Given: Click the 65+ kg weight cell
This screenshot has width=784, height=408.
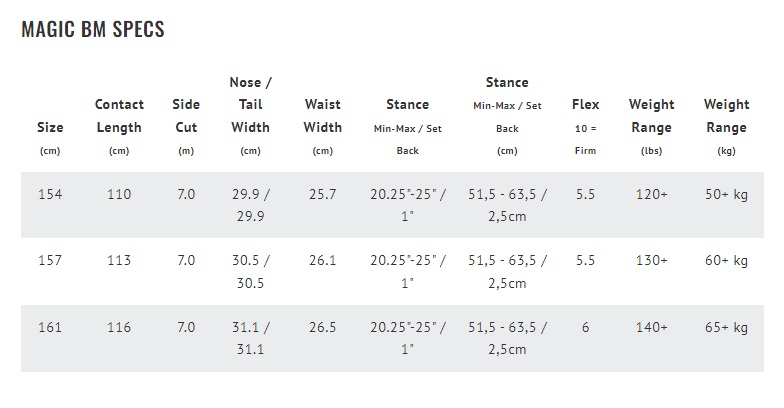Looking at the screenshot, I should (x=726, y=328).
